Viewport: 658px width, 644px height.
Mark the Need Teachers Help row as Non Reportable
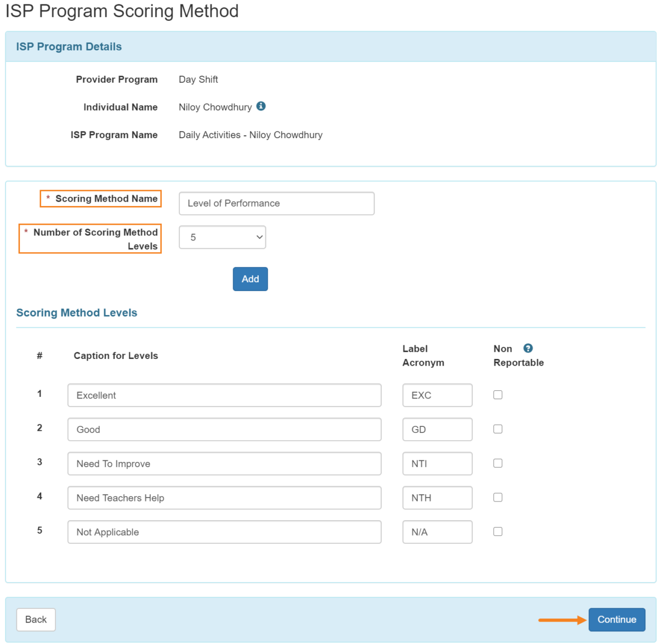pyautogui.click(x=497, y=497)
